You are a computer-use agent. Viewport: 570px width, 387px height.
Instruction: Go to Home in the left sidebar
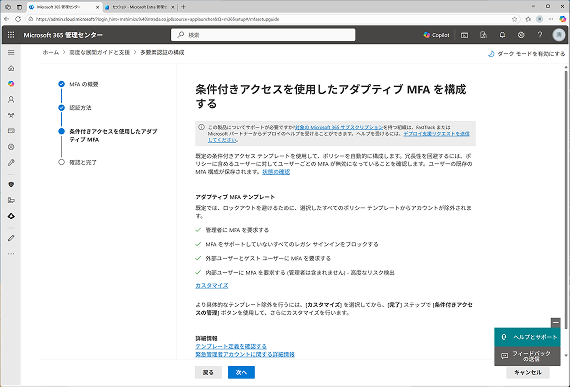(11, 68)
